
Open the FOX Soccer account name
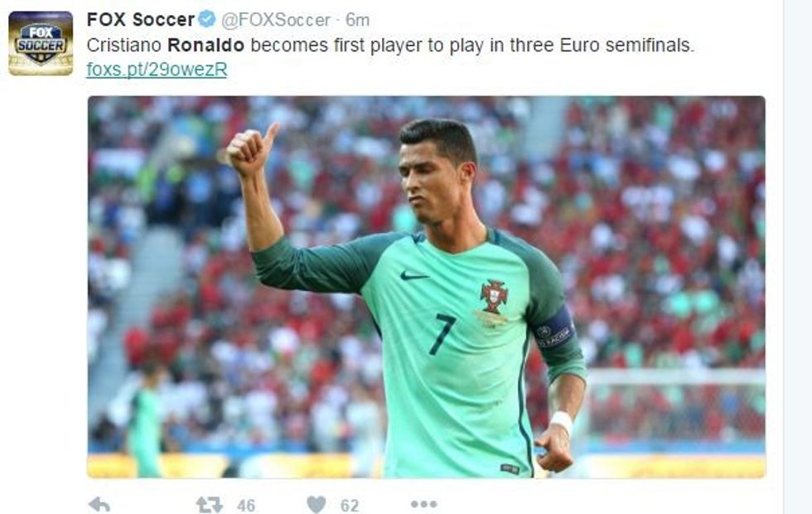tap(140, 20)
